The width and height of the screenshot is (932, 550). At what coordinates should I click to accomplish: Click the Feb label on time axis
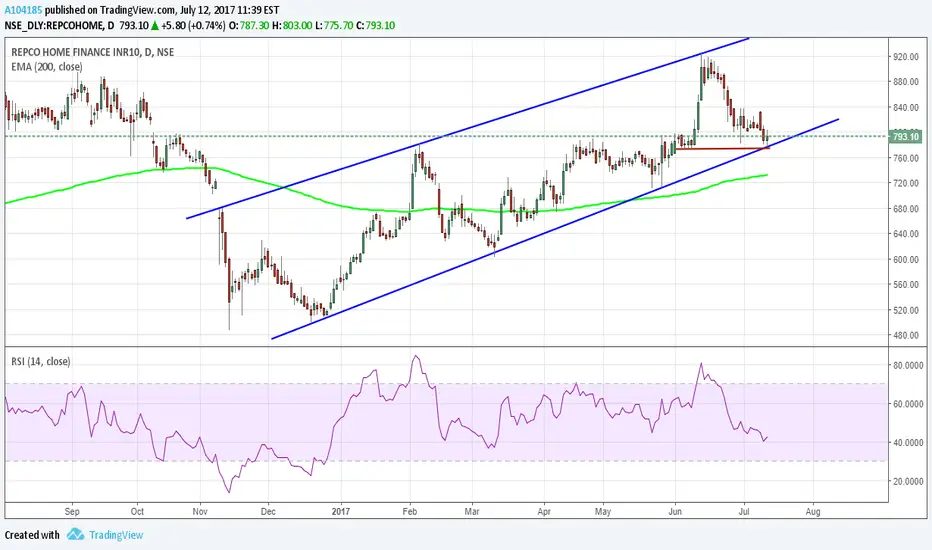(410, 511)
